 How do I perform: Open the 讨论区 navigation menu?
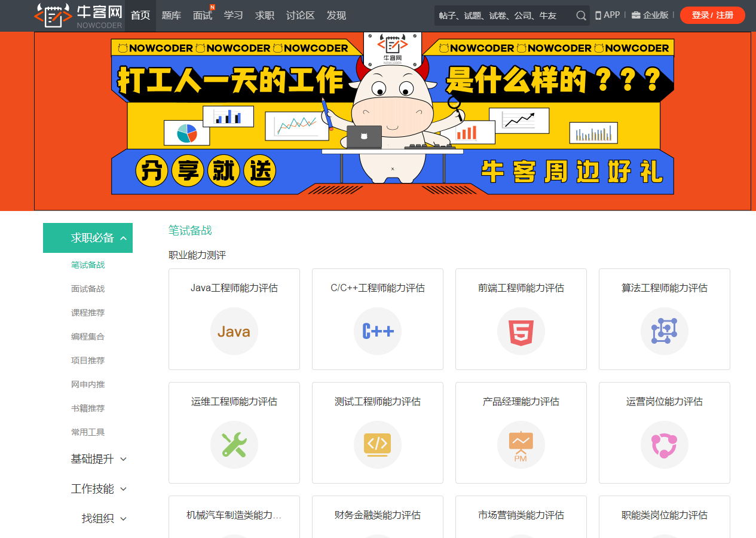[x=301, y=16]
